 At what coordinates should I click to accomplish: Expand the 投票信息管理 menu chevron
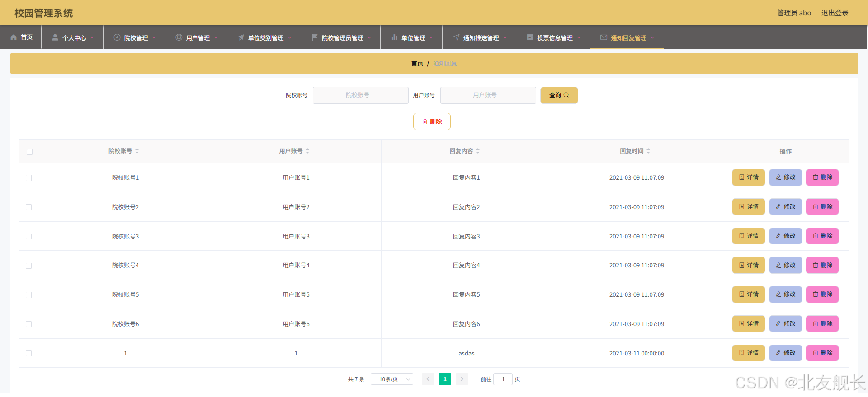579,38
